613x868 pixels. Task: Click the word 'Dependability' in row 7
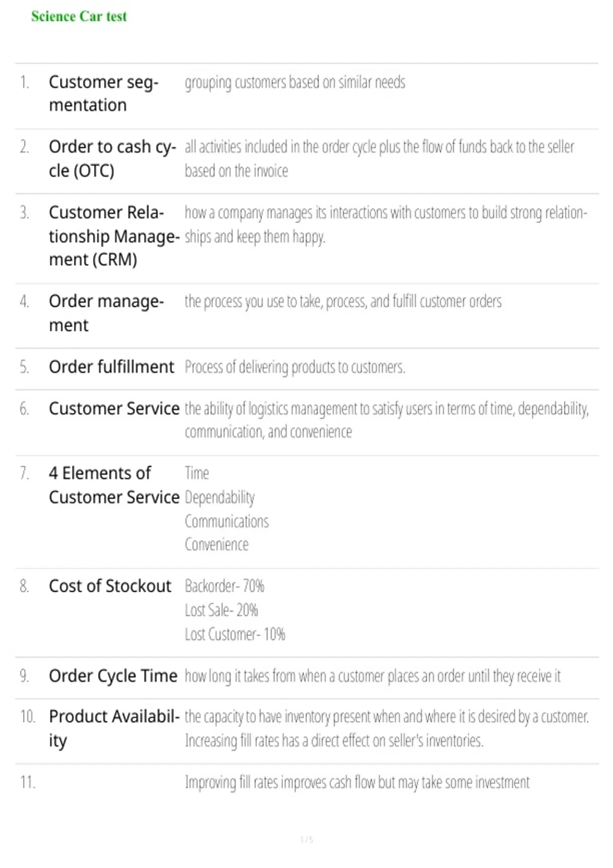click(220, 497)
